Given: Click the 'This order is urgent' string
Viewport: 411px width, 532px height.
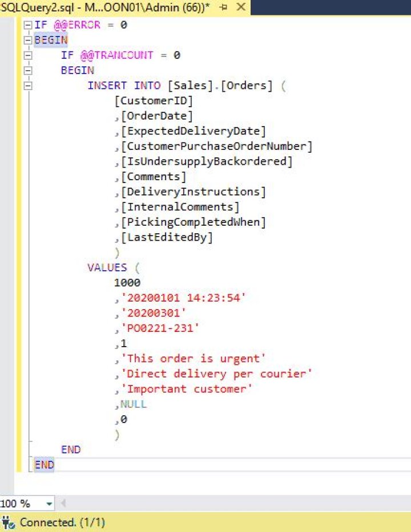Looking at the screenshot, I should (193, 359).
